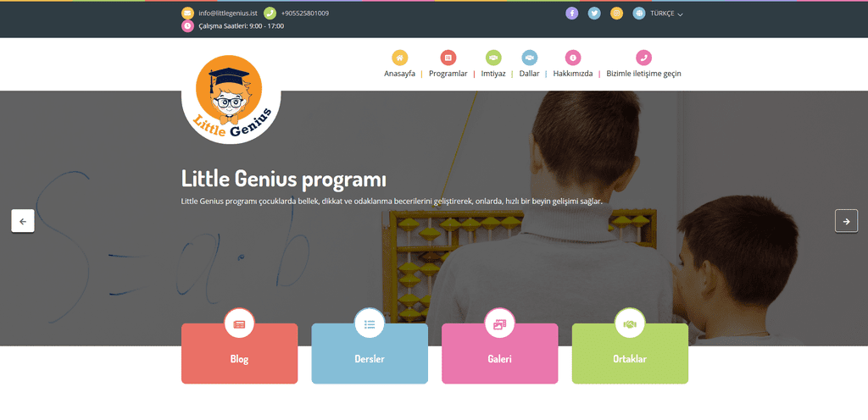Select Bizimle iletişime geçin menu link
This screenshot has height=420, width=868.
tap(643, 74)
